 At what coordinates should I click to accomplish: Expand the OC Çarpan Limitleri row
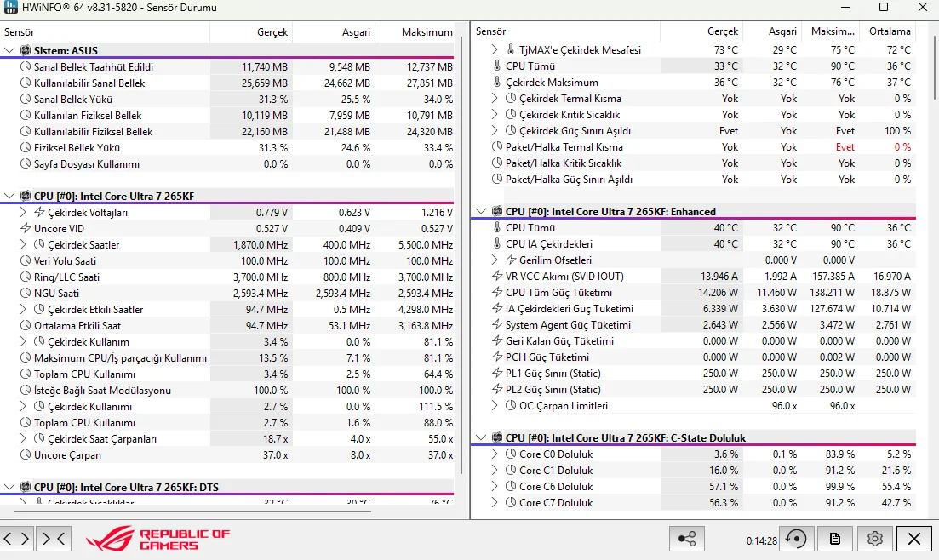pyautogui.click(x=494, y=405)
